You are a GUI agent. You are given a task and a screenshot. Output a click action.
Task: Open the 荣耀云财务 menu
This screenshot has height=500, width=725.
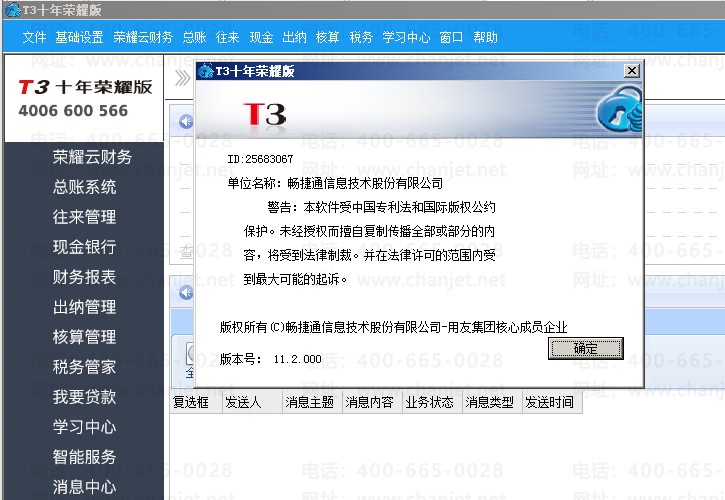[143, 37]
